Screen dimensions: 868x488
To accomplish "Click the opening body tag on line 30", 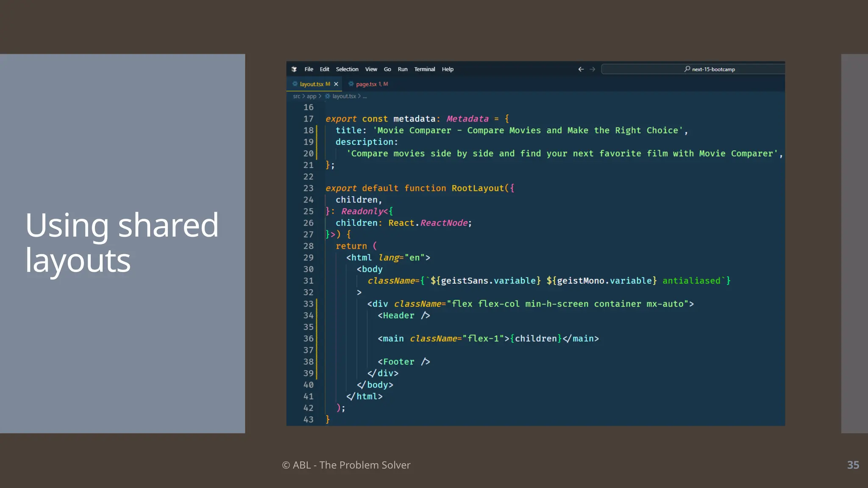I will coord(369,269).
